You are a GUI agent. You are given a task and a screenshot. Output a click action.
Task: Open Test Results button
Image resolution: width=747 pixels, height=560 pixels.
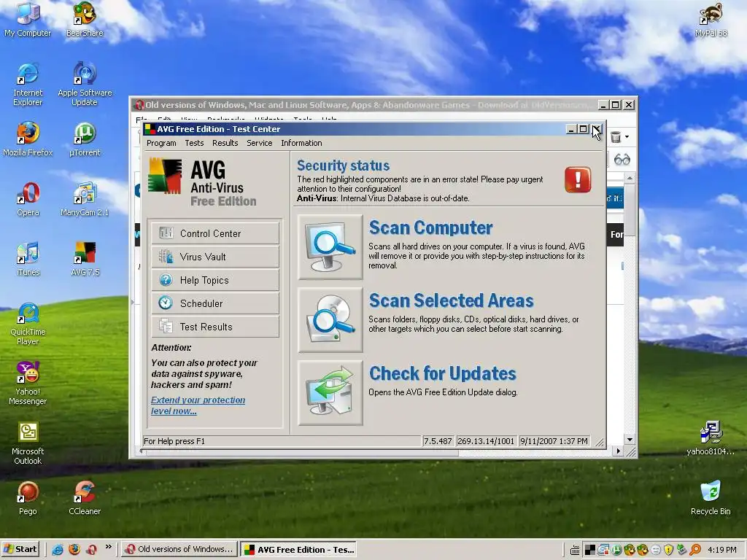tap(215, 327)
